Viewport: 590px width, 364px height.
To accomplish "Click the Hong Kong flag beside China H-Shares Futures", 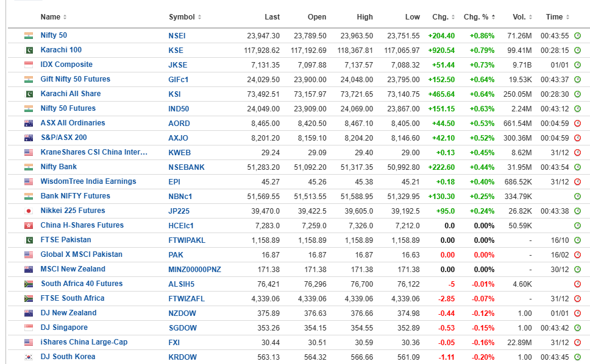I will pos(29,226).
